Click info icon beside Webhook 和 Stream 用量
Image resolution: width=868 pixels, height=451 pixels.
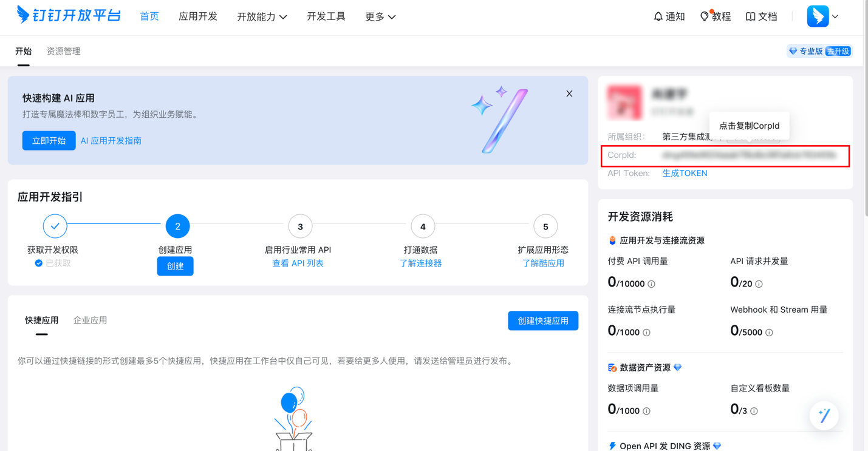769,333
